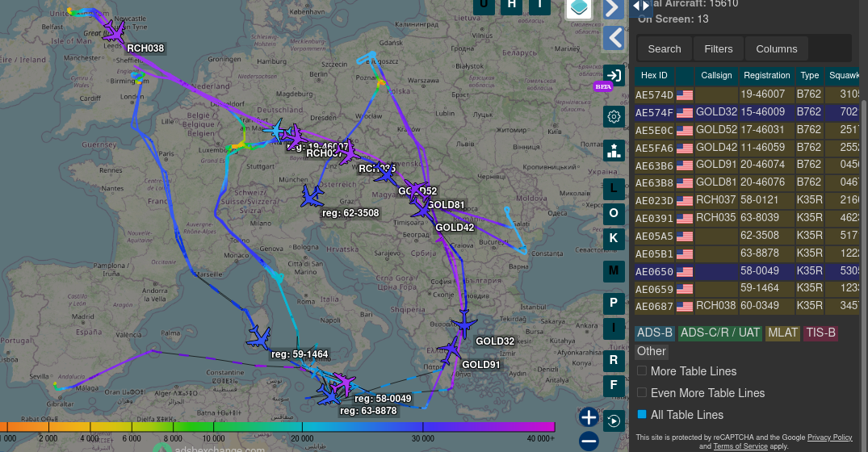The height and width of the screenshot is (452, 868).
Task: Select aircraft icon labeled reg: 62-3508
Action: (312, 196)
